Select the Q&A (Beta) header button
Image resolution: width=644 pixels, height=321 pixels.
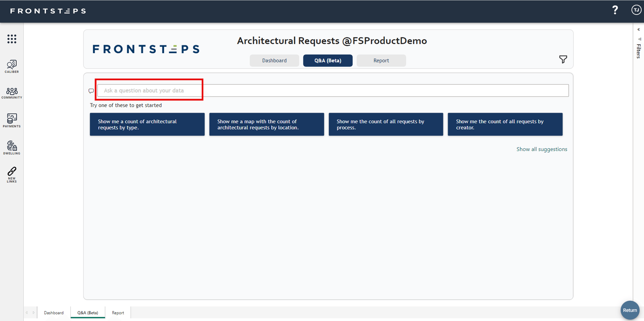(x=328, y=60)
